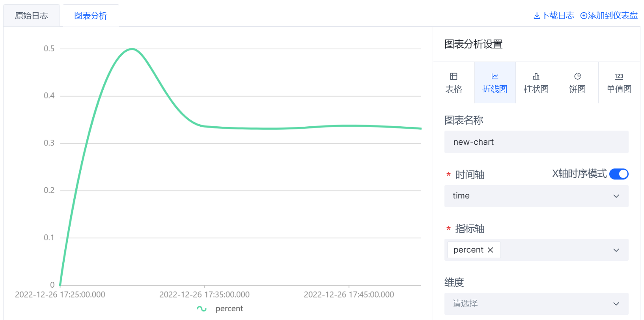644x320 pixels.
Task: Click the add to dashboard plus icon
Action: 584,16
